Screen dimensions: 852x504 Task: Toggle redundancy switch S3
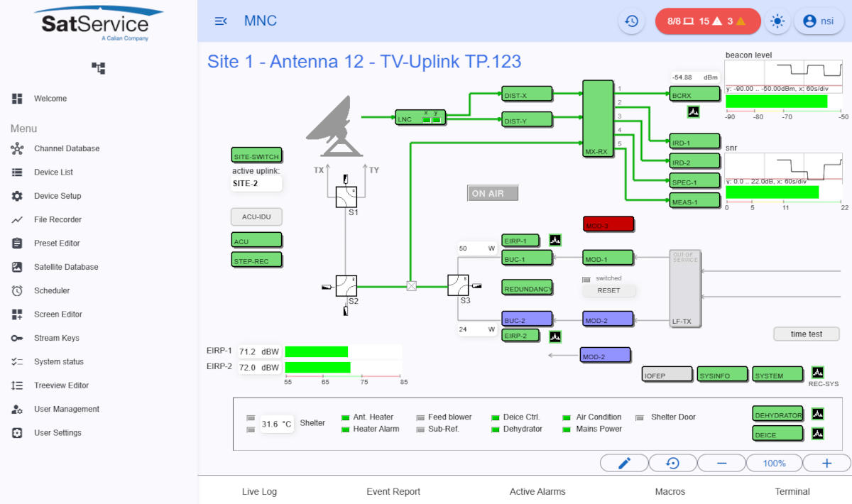pos(458,287)
